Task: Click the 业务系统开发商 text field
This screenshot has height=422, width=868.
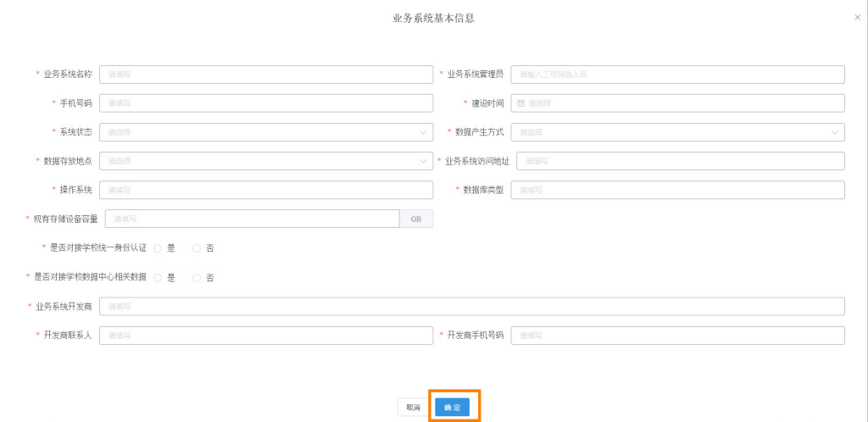Action: click(x=471, y=306)
